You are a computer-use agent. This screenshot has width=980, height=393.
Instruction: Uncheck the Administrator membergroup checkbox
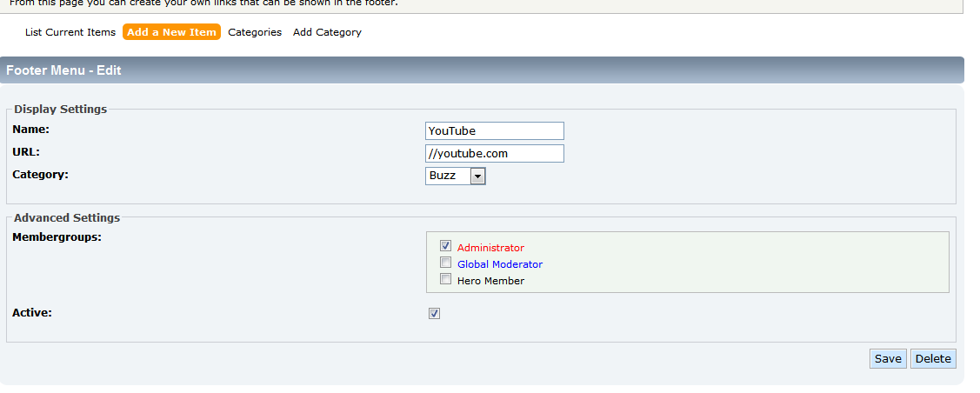pos(445,246)
